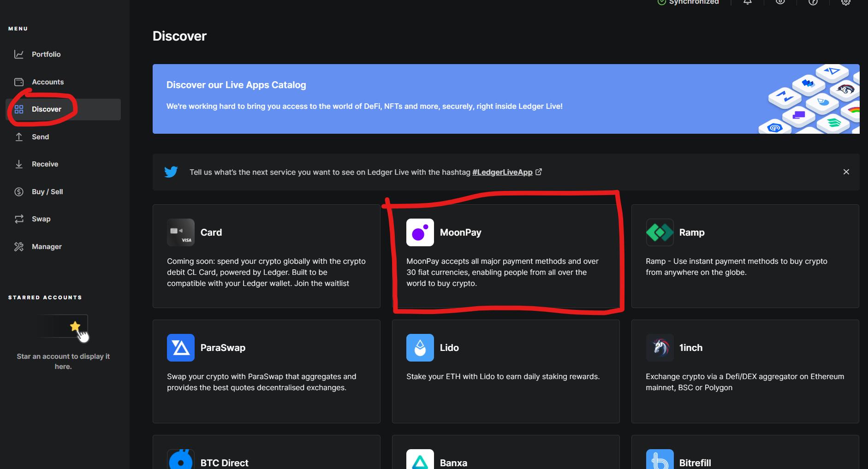The image size is (868, 469).
Task: Click the Twitter bird icon
Action: coord(171,172)
